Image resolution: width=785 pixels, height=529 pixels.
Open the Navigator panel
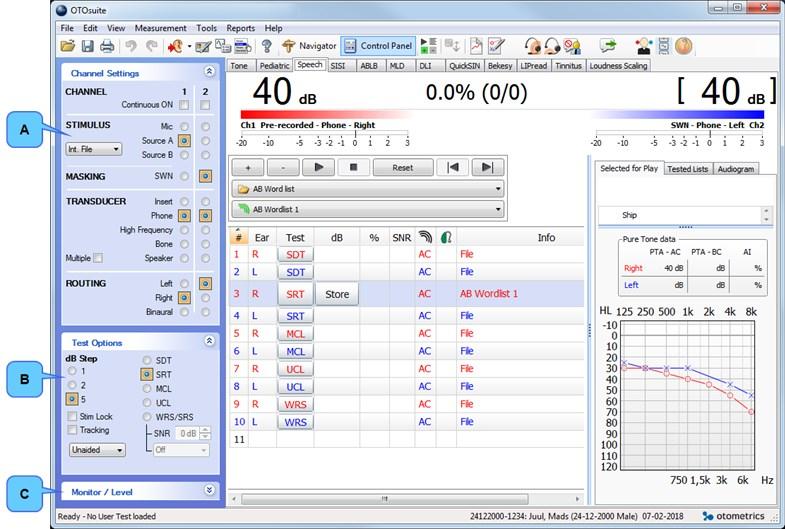309,46
